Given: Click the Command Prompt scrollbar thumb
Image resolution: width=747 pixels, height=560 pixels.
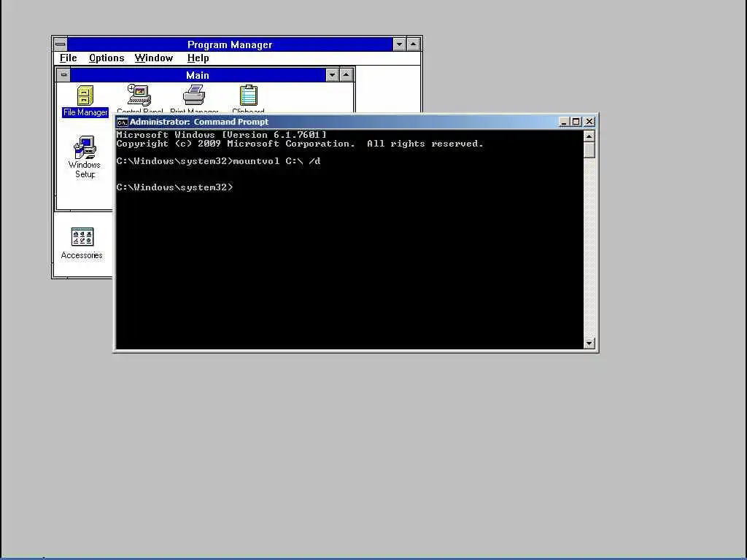Looking at the screenshot, I should [589, 150].
